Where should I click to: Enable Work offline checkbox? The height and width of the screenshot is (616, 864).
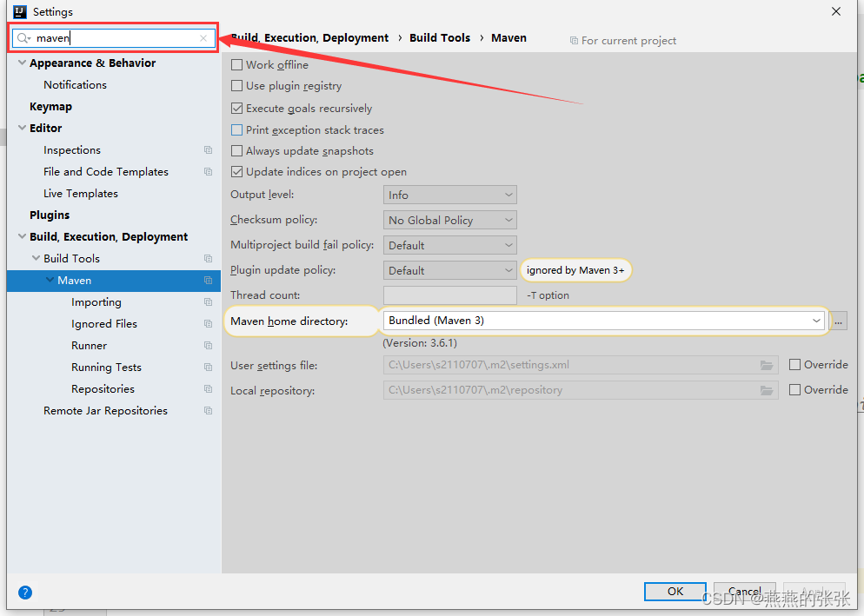[237, 65]
